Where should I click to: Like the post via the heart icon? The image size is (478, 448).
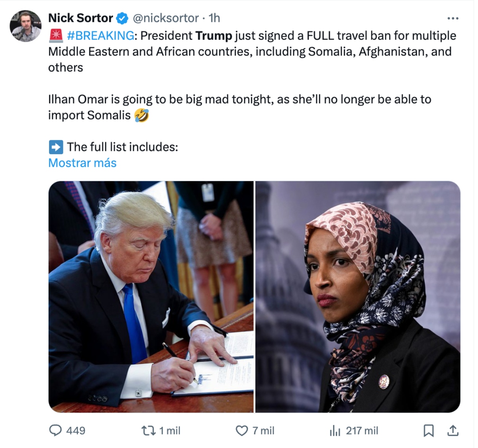pyautogui.click(x=242, y=430)
